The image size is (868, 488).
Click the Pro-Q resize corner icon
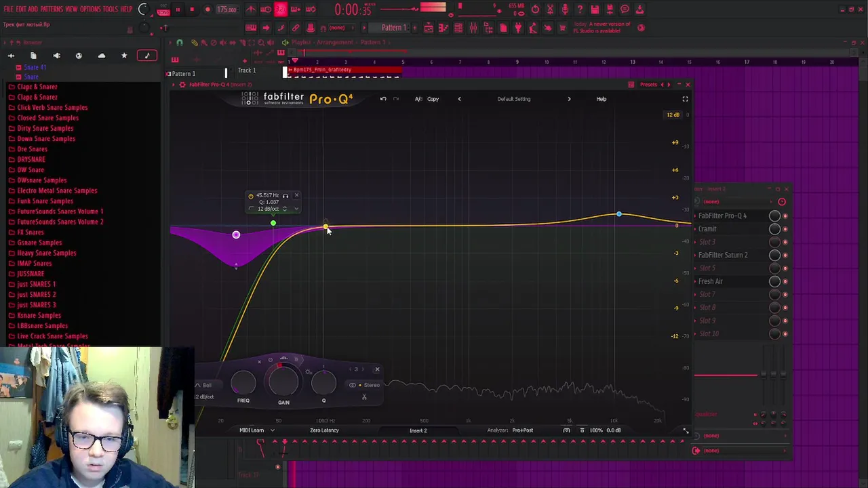tap(686, 430)
